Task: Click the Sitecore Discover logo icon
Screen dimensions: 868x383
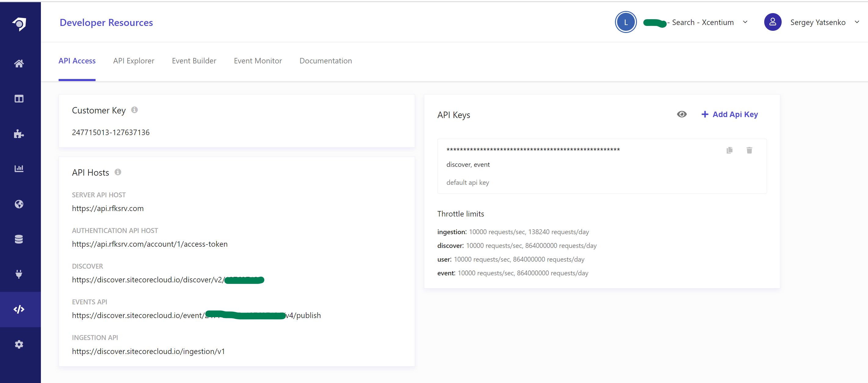Action: (x=19, y=24)
